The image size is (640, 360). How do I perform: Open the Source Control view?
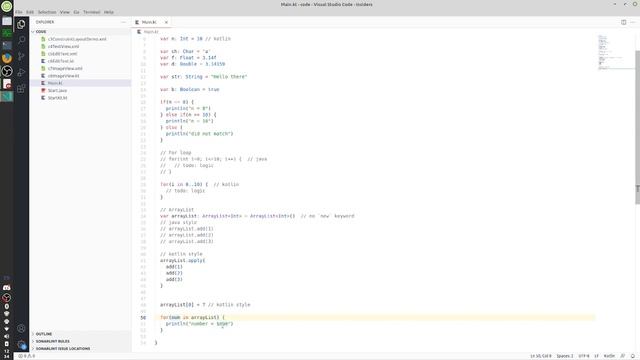tap(21, 56)
